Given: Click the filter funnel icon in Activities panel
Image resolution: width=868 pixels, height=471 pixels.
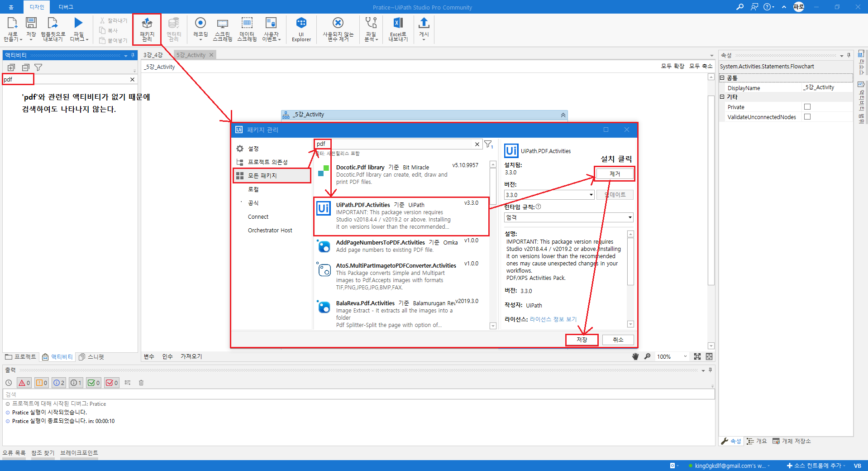Looking at the screenshot, I should tap(38, 67).
